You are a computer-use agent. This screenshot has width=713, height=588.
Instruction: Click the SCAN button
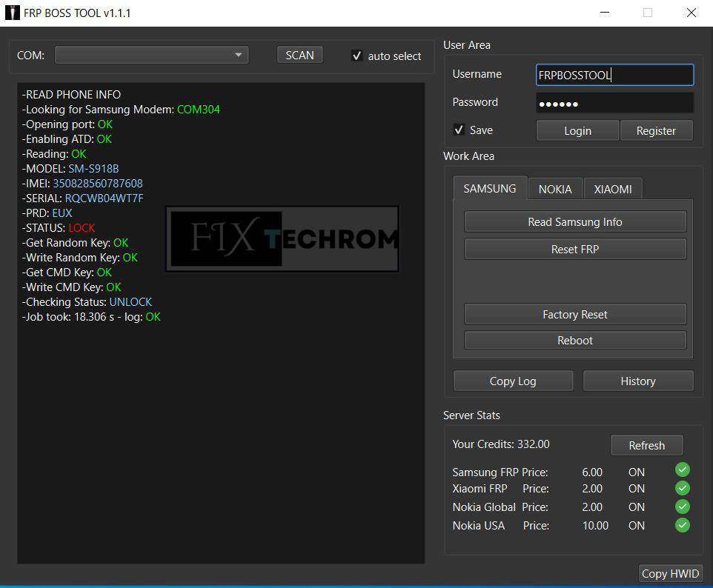pyautogui.click(x=299, y=55)
